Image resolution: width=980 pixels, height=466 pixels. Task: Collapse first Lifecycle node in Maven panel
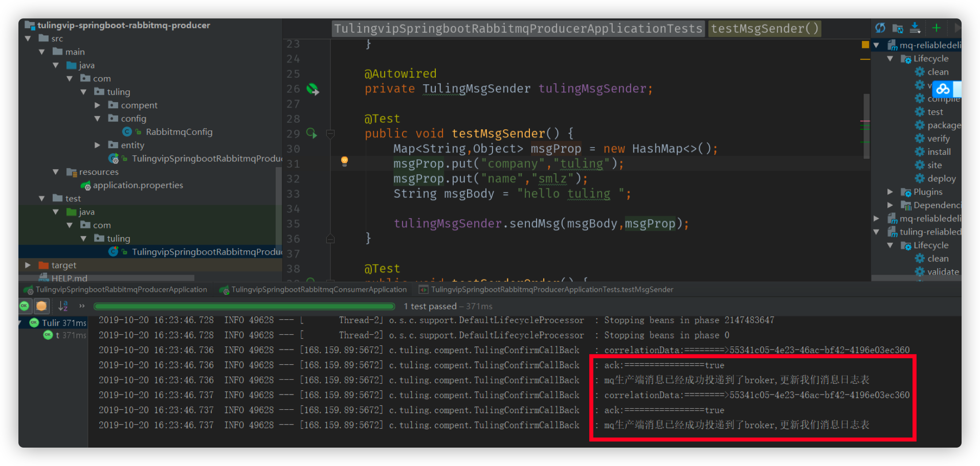890,58
